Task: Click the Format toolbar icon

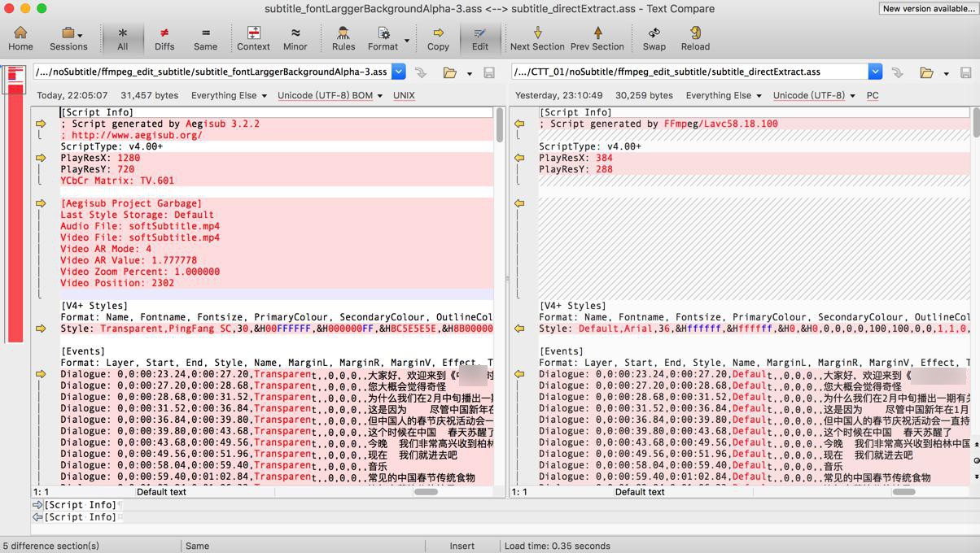Action: pos(383,38)
